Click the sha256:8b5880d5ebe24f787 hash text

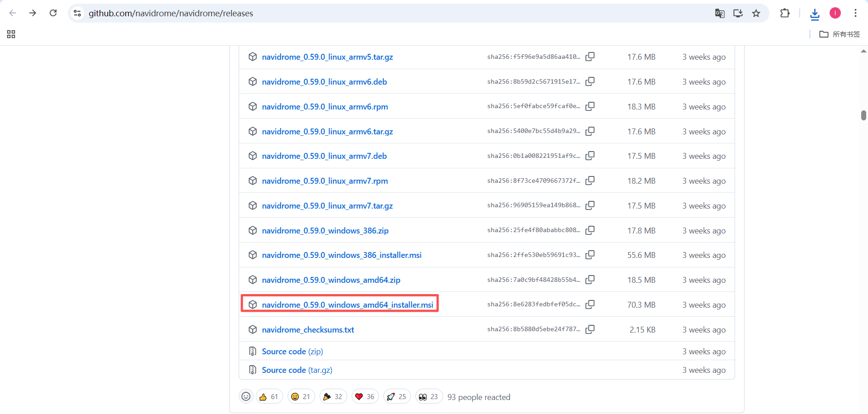pyautogui.click(x=533, y=329)
